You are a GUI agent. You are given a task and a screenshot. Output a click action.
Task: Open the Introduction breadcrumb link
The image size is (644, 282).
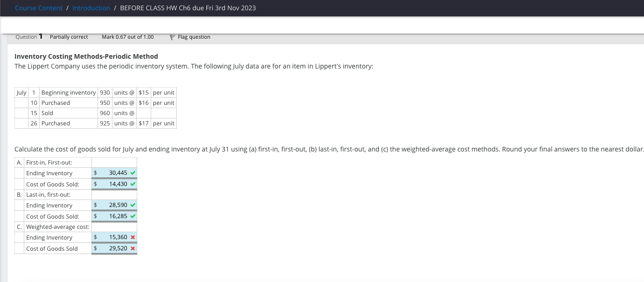coord(91,8)
